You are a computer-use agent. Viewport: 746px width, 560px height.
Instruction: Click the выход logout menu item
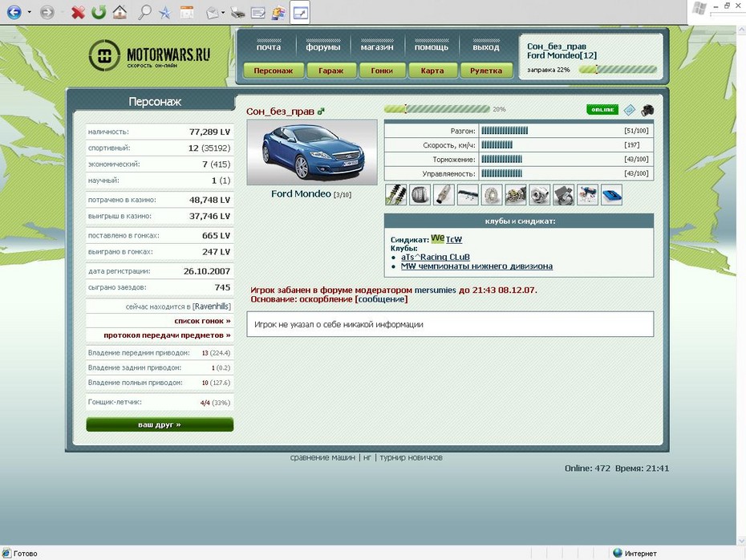[x=486, y=47]
